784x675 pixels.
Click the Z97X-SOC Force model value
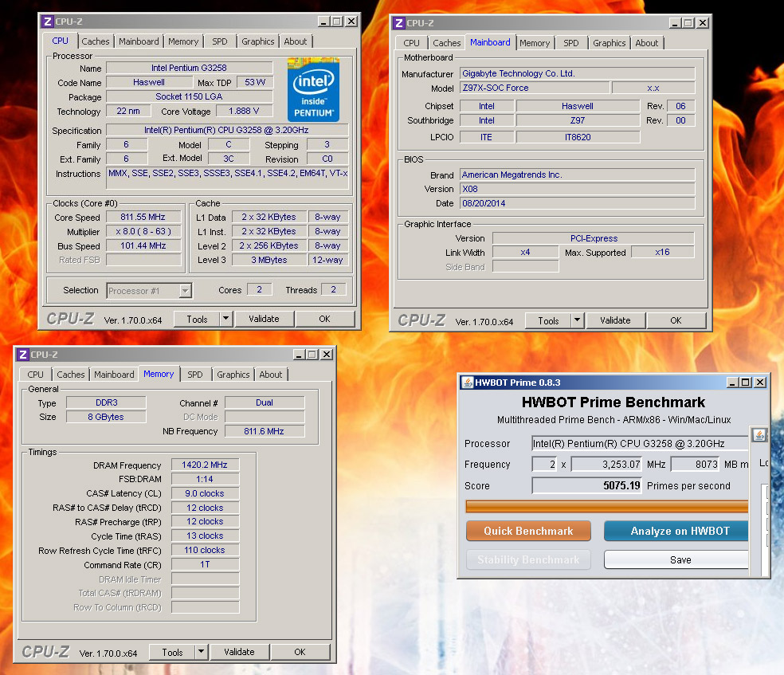click(535, 88)
